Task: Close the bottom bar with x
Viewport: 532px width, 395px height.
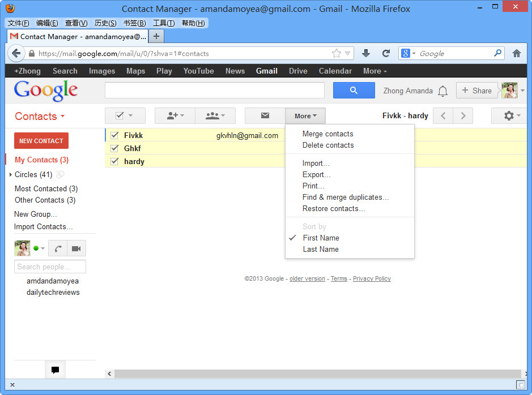Action: coord(12,384)
